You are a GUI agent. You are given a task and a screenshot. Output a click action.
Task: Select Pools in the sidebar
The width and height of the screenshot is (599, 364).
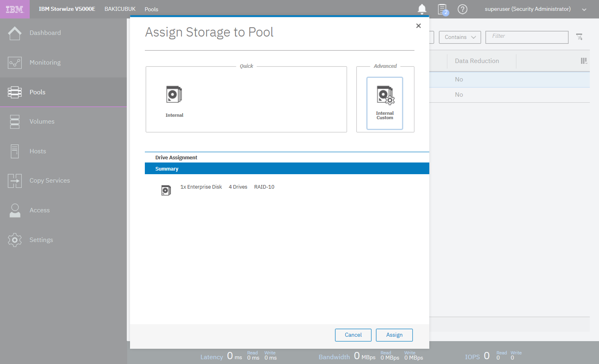pos(38,92)
